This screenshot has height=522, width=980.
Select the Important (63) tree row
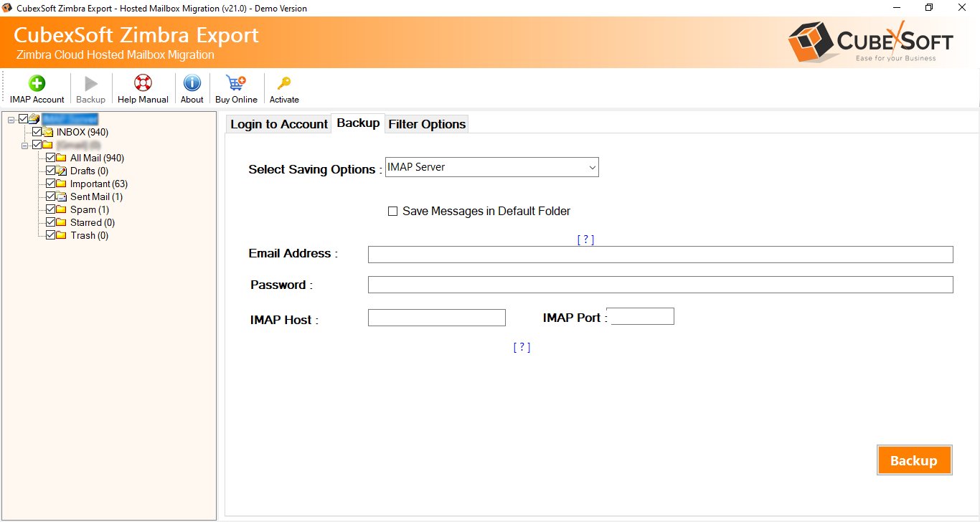99,184
